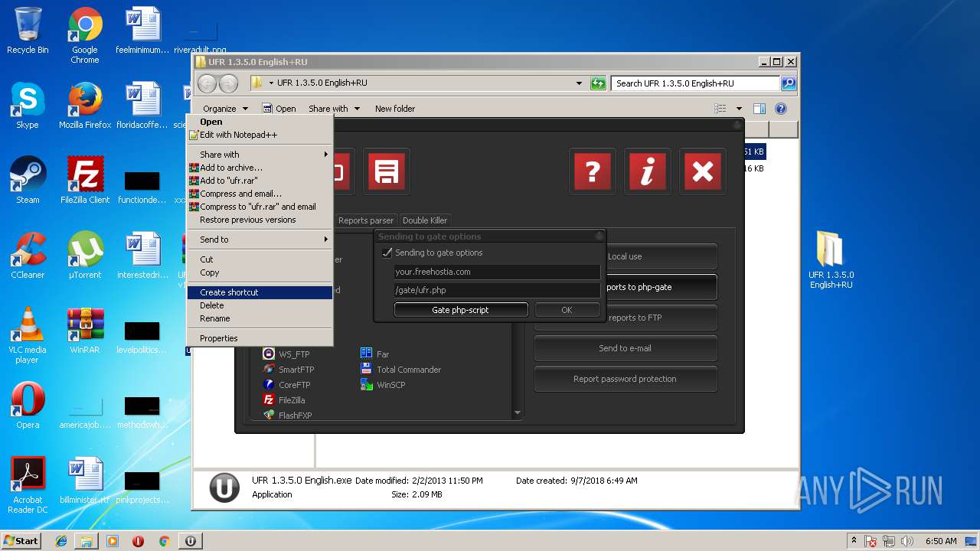Click the red X exit button in UFR
Image resolution: width=980 pixels, height=551 pixels.
(702, 171)
